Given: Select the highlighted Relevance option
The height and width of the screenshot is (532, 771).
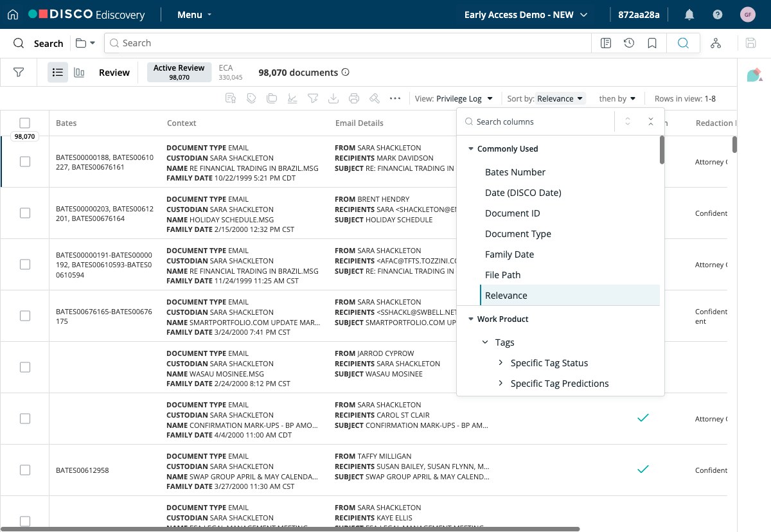Looking at the screenshot, I should [570, 296].
